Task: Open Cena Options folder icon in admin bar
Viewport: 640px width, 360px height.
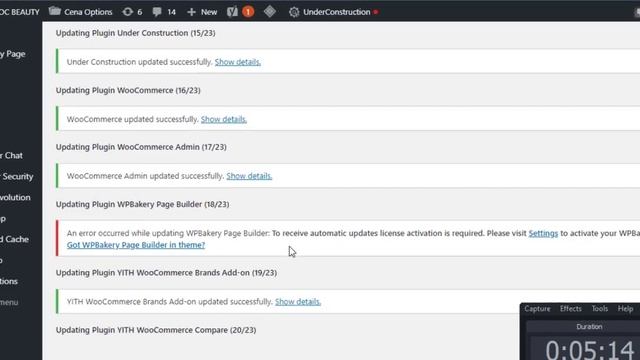Action: (55, 11)
